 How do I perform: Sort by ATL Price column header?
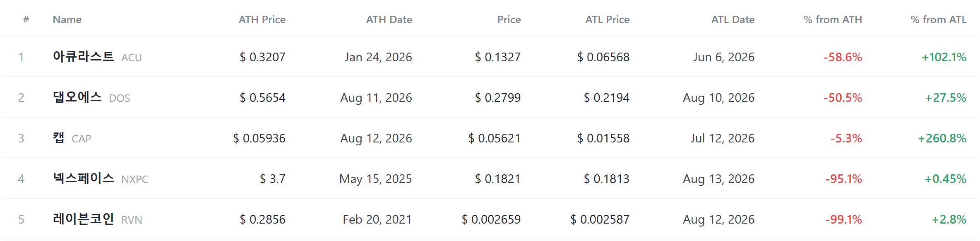(x=607, y=19)
